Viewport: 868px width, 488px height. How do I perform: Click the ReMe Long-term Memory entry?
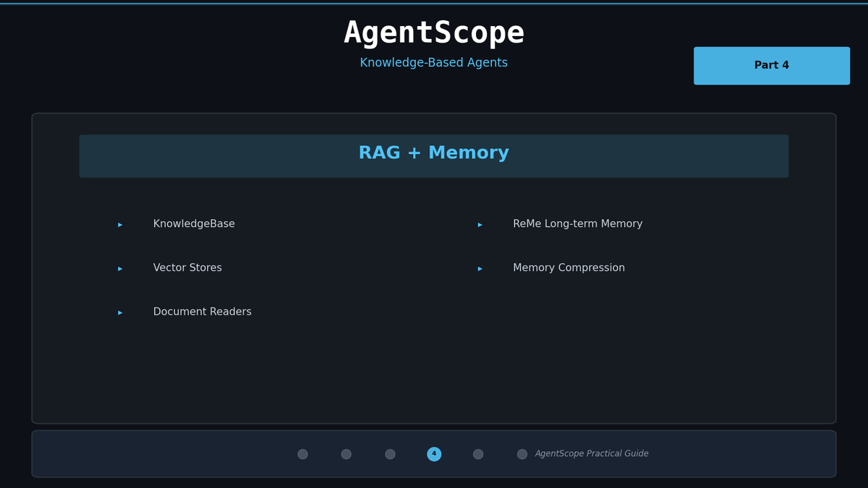coord(577,223)
